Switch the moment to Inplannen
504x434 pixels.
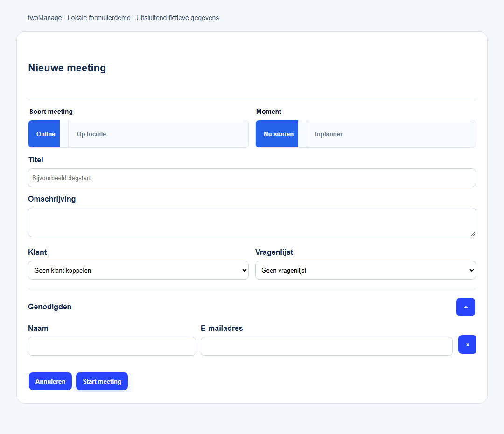point(329,134)
